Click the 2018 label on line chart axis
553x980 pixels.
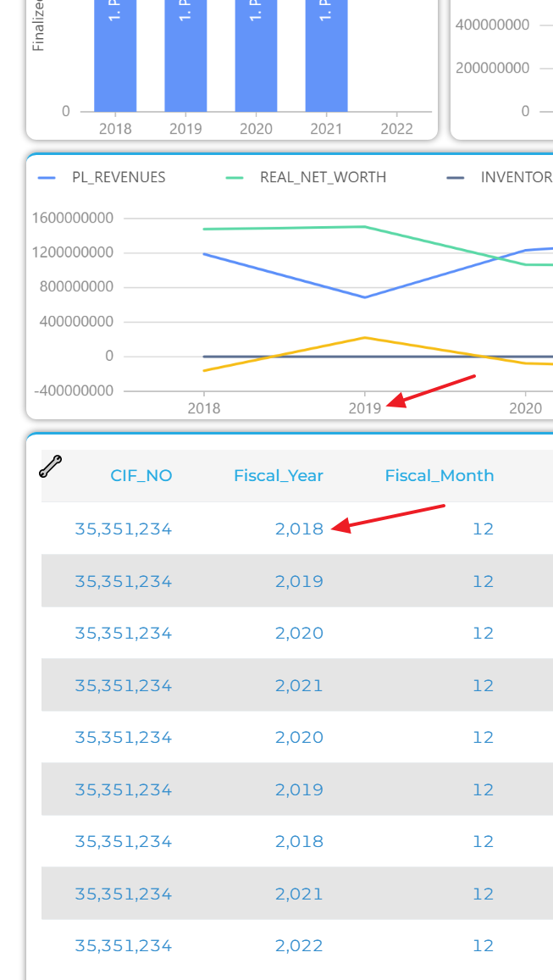pyautogui.click(x=204, y=408)
